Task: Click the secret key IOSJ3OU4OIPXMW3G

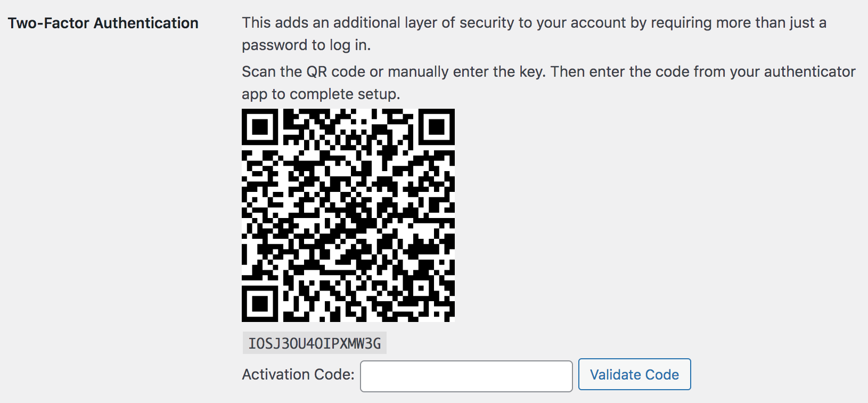Action: tap(315, 343)
